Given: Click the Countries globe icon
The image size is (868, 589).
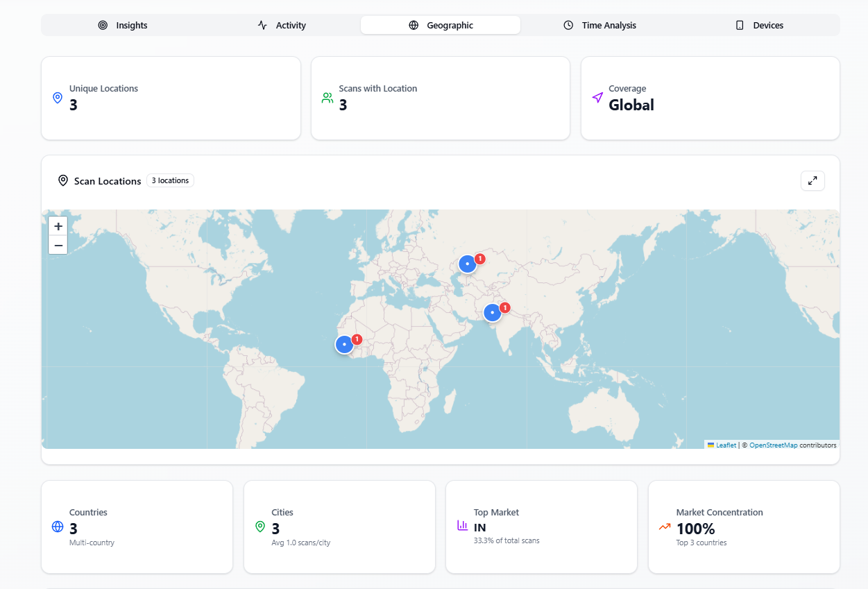Looking at the screenshot, I should 58,527.
